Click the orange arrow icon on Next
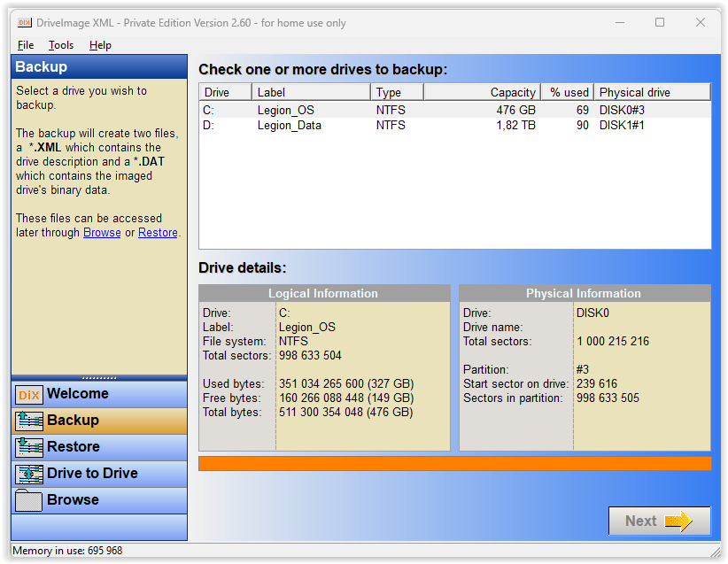The height and width of the screenshot is (564, 728). [679, 521]
